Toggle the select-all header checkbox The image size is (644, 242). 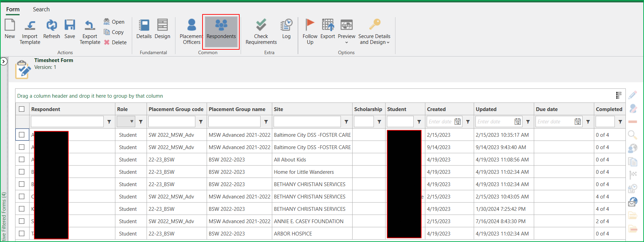point(22,109)
